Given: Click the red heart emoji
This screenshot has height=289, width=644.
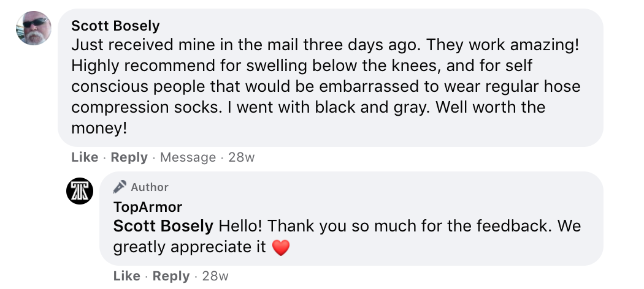Looking at the screenshot, I should 280,248.
